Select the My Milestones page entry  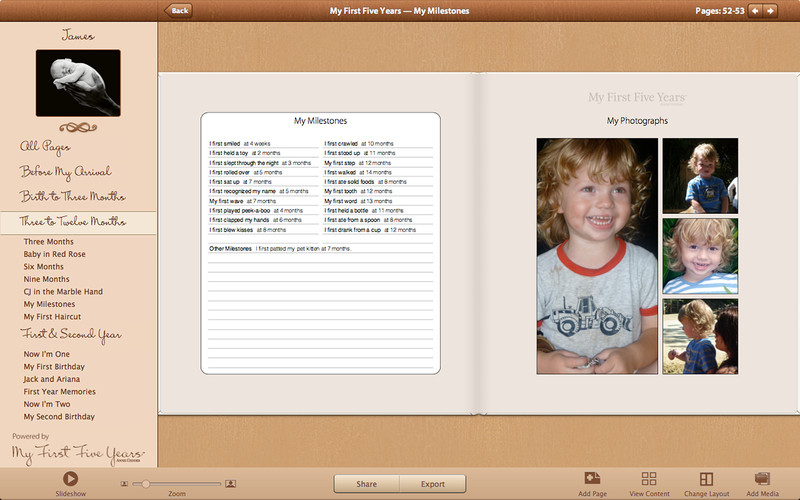pyautogui.click(x=49, y=304)
